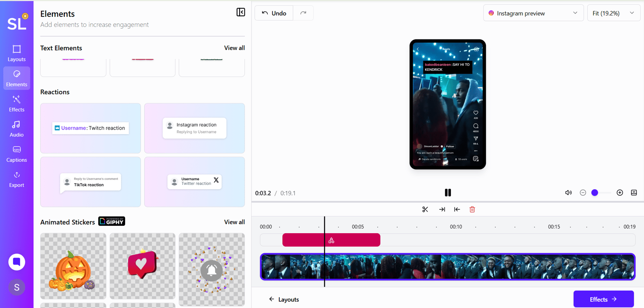Delete selected clip with trash icon
This screenshot has width=644, height=308.
472,209
